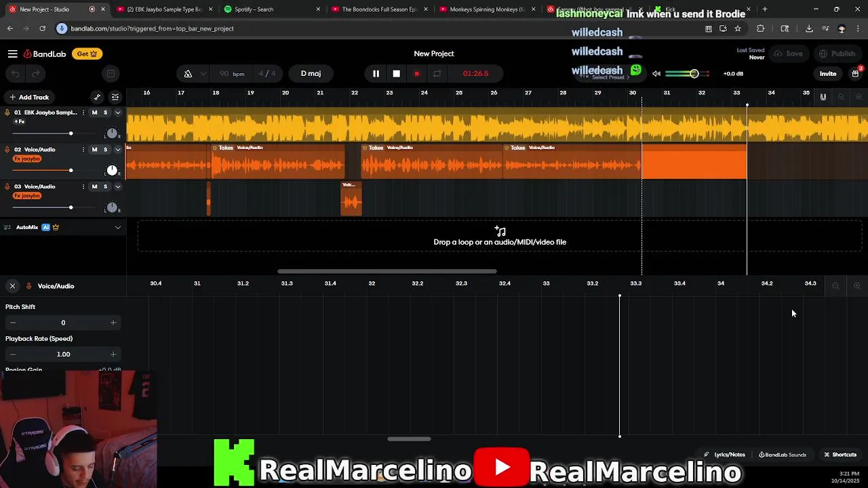
Task: Edit the 90 bpm tempo field
Action: tap(231, 73)
